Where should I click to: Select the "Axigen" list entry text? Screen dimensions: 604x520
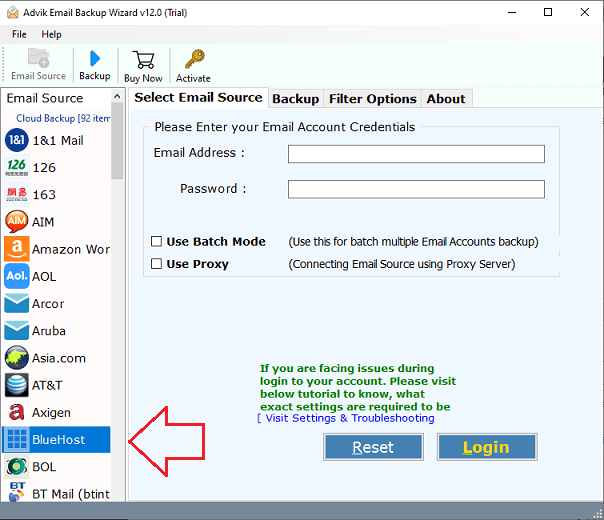[x=51, y=413]
